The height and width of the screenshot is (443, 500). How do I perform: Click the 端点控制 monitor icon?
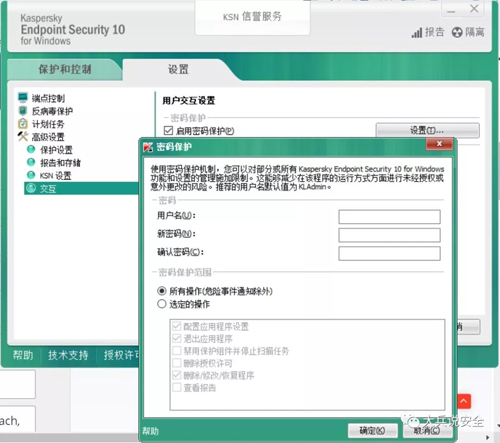click(x=23, y=97)
